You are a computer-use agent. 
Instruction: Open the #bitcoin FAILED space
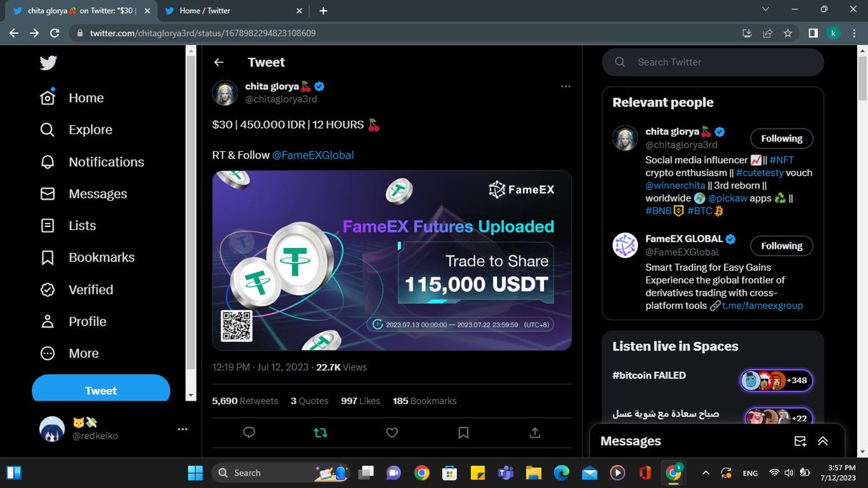(x=712, y=379)
